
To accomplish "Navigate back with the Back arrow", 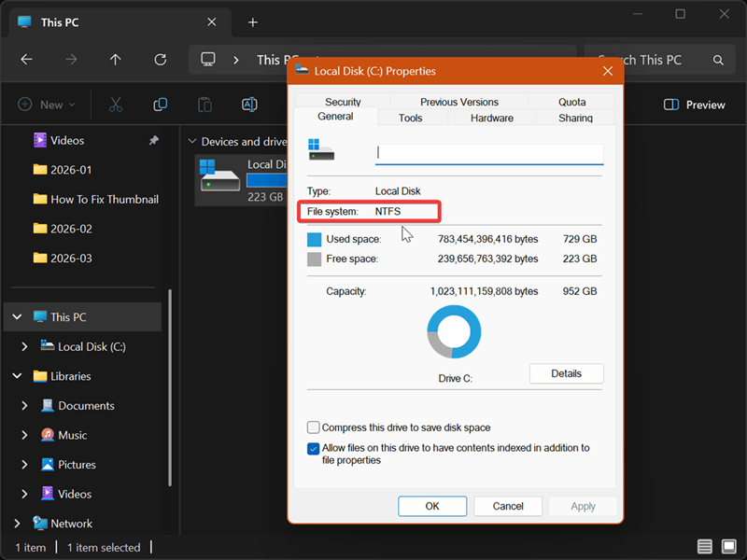I will [26, 60].
